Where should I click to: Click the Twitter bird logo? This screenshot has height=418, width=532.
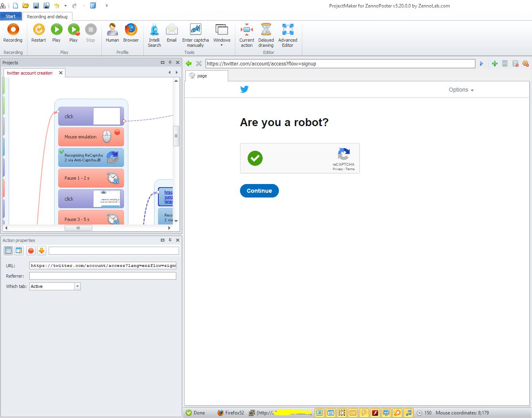tap(244, 89)
